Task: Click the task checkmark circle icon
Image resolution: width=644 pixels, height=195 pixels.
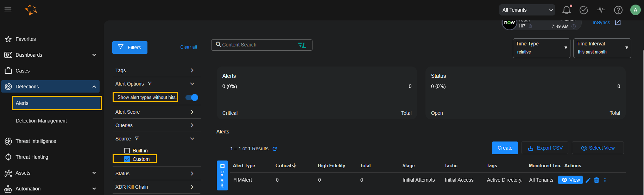Action: tap(583, 10)
